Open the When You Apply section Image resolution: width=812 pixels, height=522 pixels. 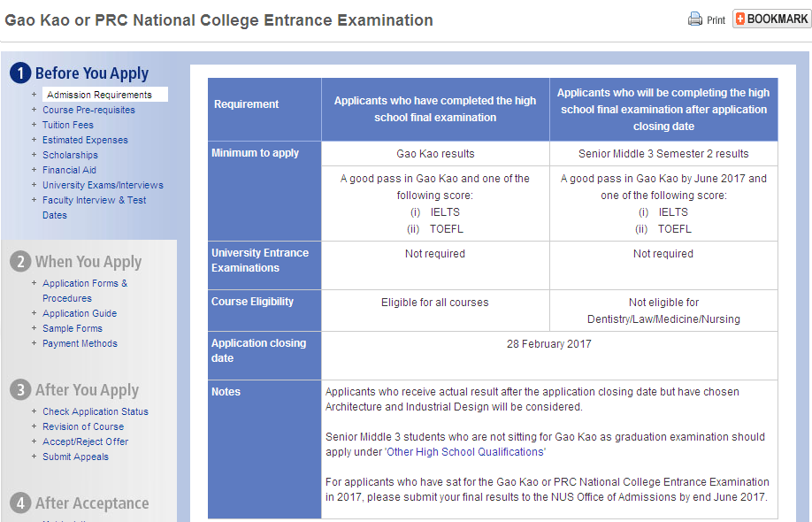coord(88,262)
